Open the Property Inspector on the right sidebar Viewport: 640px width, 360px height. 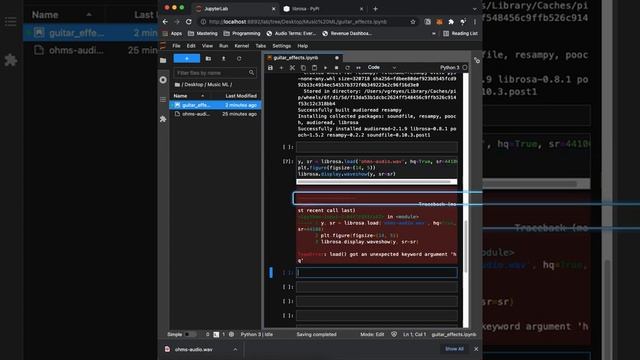(477, 60)
